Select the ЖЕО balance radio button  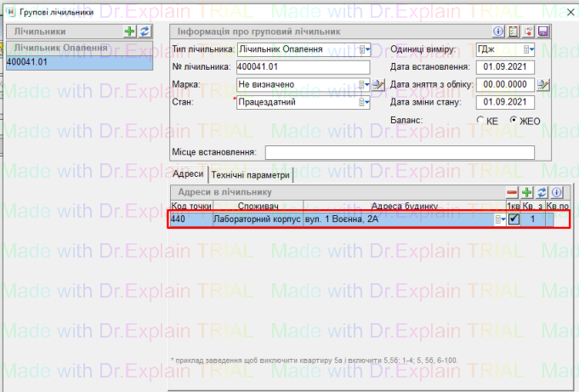pyautogui.click(x=514, y=121)
